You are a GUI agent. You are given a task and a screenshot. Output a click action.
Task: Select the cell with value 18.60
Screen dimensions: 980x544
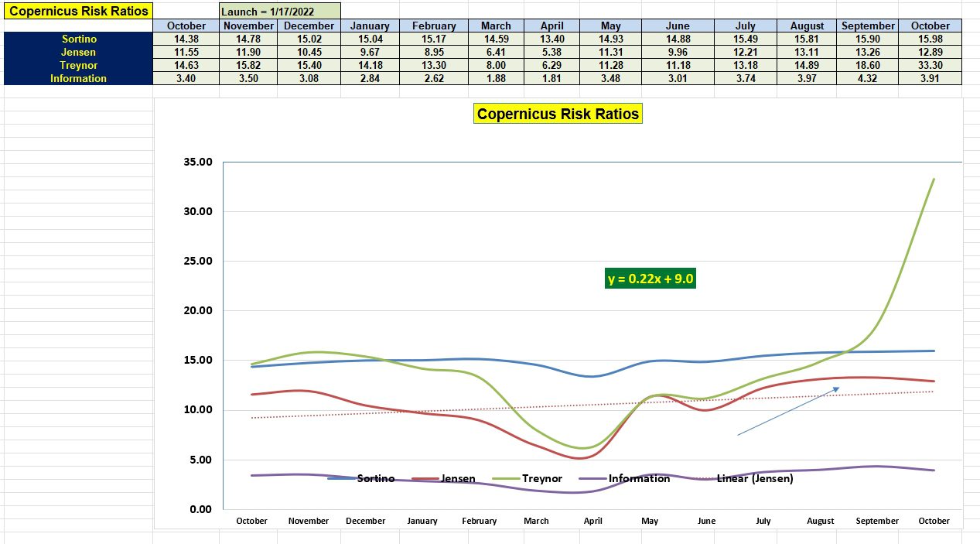[x=868, y=65]
